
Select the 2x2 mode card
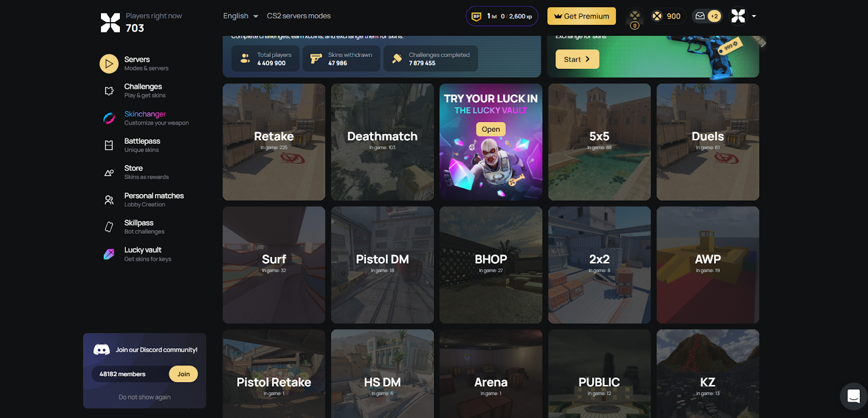point(599,265)
